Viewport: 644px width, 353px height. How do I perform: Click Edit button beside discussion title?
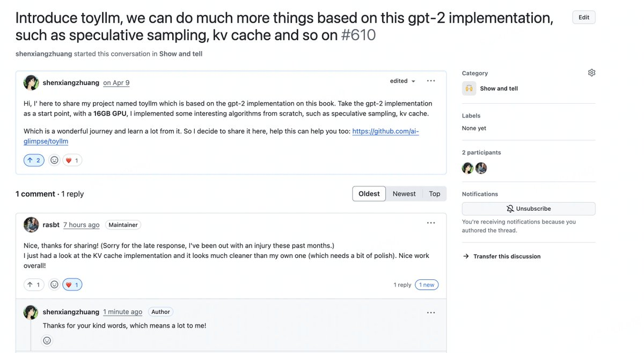point(583,17)
